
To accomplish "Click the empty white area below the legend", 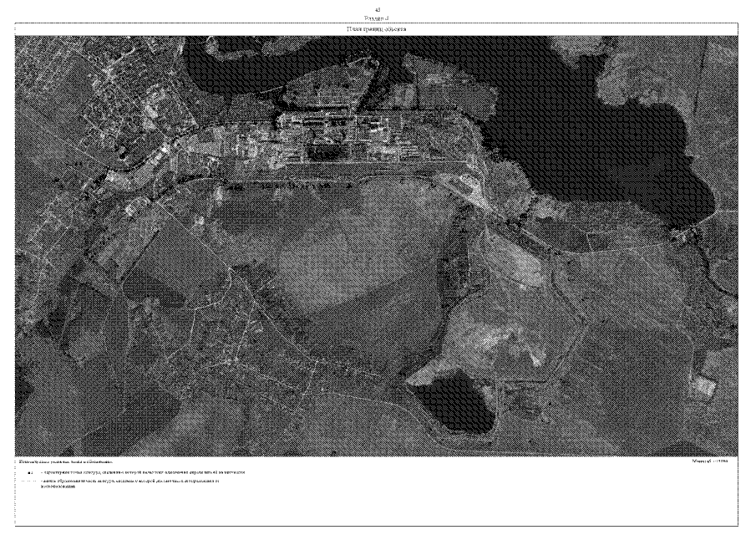I will coord(376,508).
